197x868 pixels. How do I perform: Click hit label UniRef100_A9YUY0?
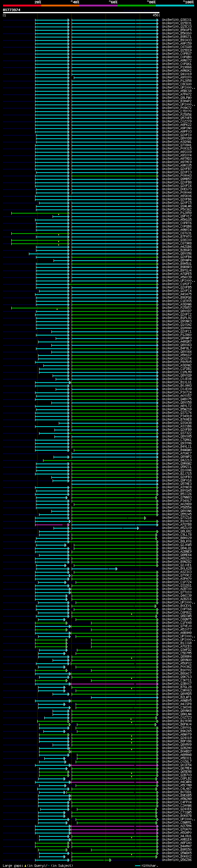(176, 78)
